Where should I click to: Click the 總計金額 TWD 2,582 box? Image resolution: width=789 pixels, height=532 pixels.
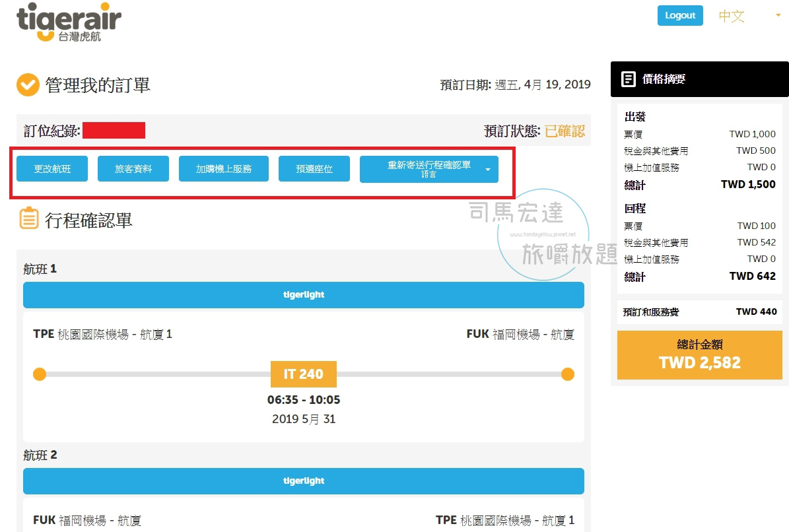(699, 355)
